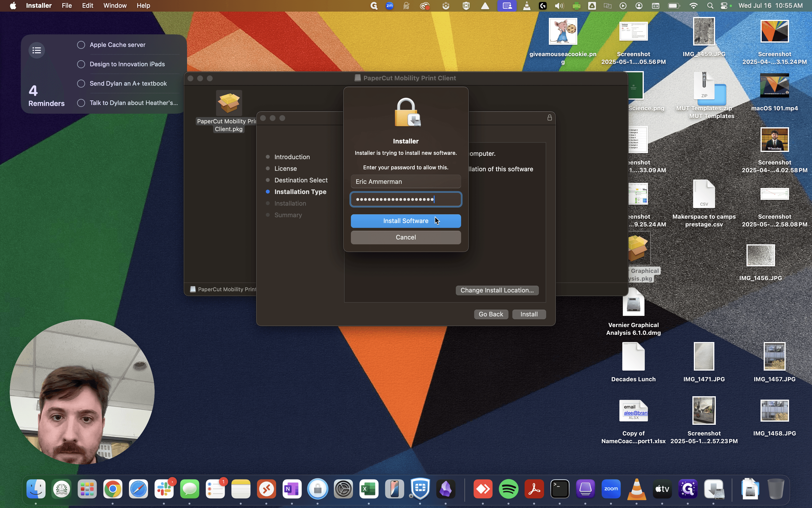Open Launchpad from the Dock

coord(87,489)
